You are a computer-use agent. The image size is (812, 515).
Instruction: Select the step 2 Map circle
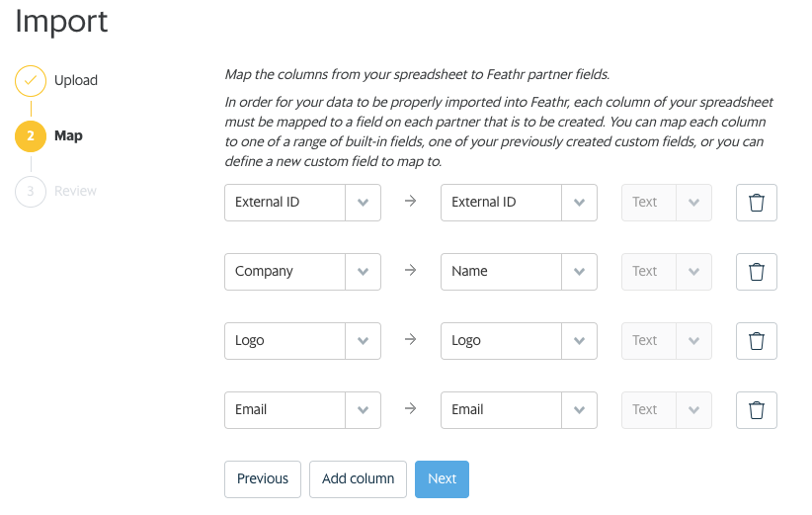tap(31, 135)
